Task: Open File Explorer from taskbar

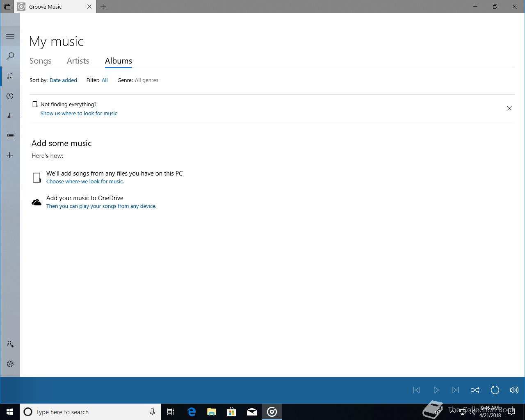Action: [x=212, y=412]
